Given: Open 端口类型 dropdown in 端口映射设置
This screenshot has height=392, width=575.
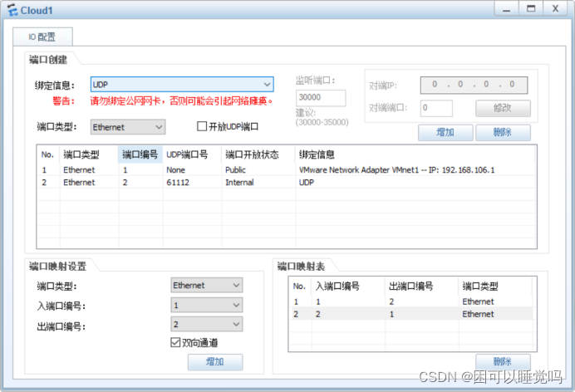Looking at the screenshot, I should (x=206, y=285).
